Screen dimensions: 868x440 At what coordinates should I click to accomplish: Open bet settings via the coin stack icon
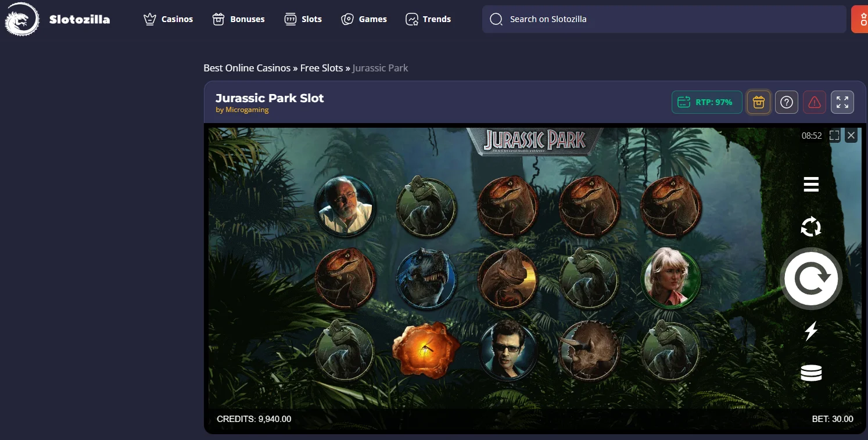coord(811,373)
